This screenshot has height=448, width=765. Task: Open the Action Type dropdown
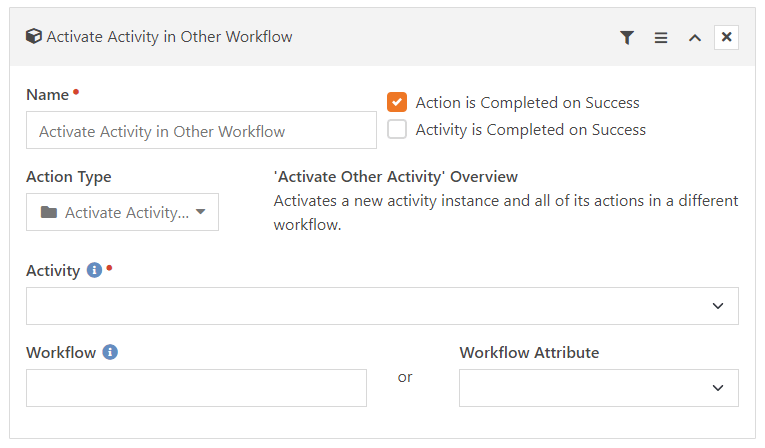point(122,212)
